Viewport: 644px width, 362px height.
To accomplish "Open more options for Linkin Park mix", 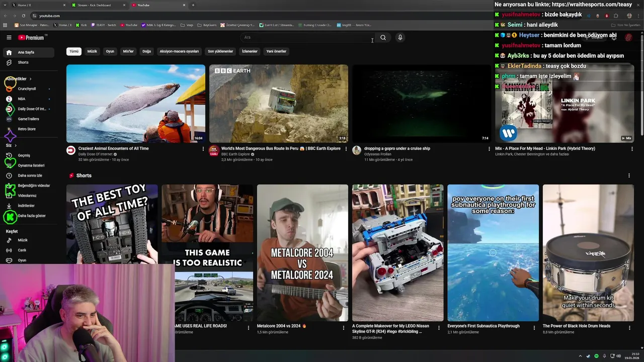I will (x=632, y=149).
